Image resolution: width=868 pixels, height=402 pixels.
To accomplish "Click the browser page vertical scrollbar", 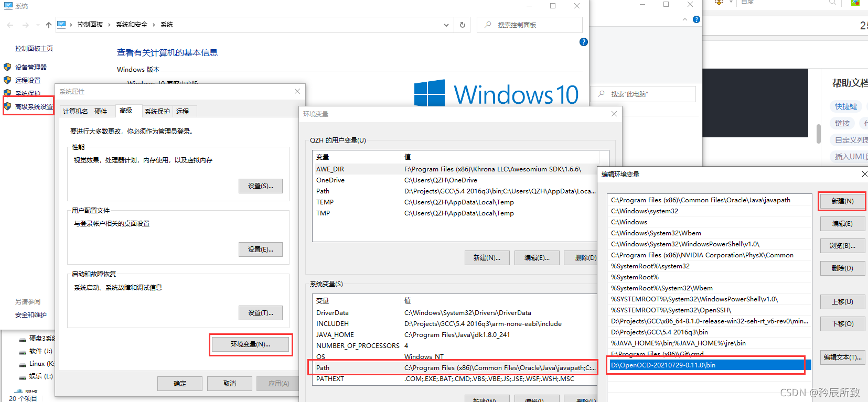I will (x=819, y=134).
